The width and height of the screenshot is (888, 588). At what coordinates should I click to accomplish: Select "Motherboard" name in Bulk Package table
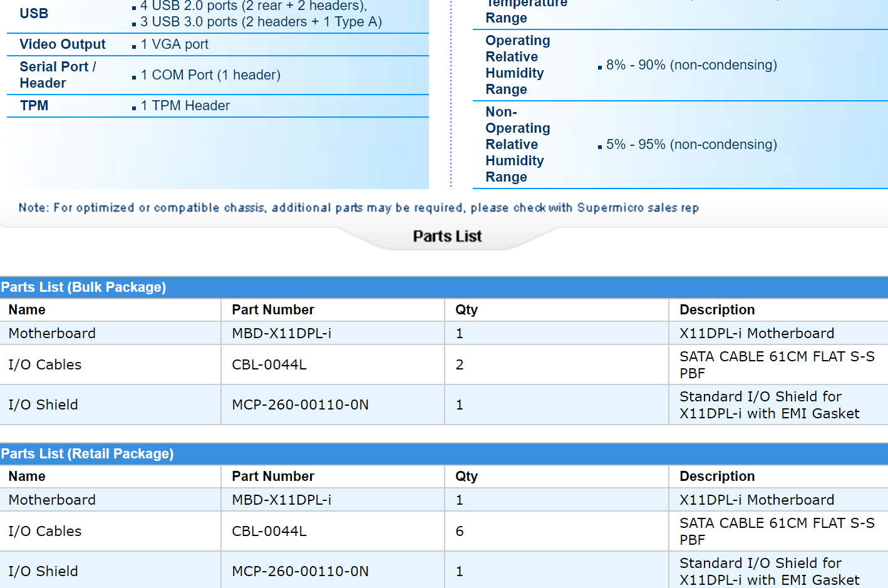click(52, 334)
